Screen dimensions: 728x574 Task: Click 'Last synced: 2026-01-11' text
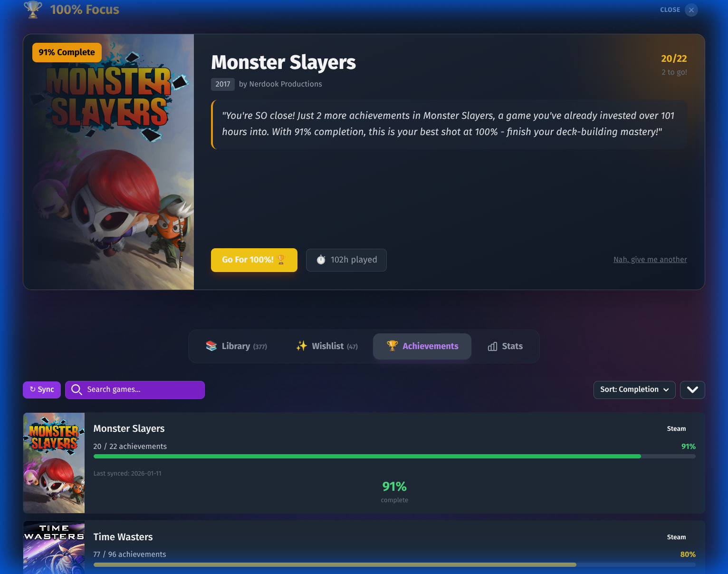click(127, 474)
